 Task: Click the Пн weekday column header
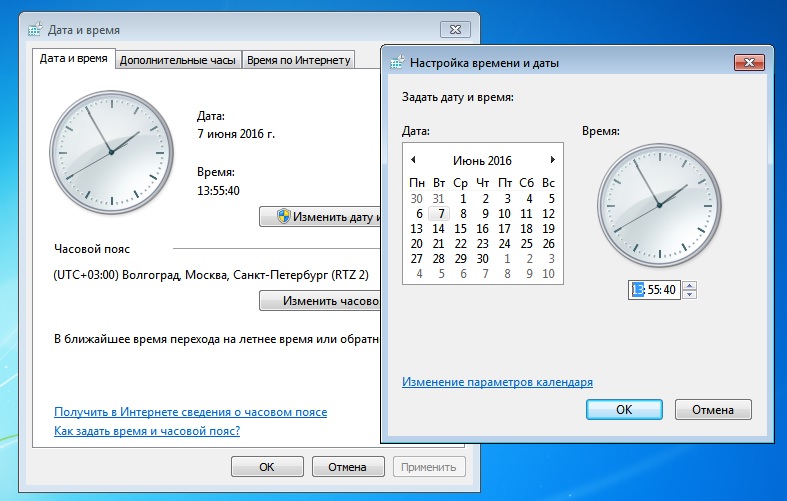click(417, 183)
